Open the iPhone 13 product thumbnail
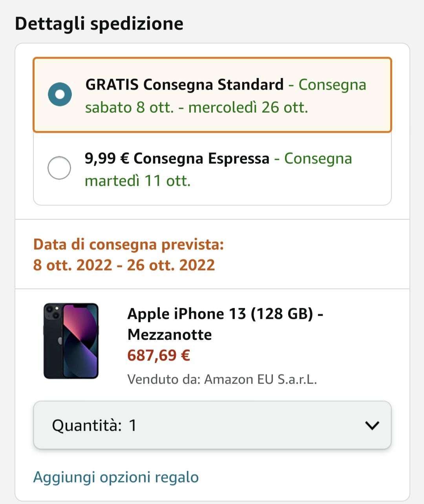The image size is (424, 504). [71, 341]
